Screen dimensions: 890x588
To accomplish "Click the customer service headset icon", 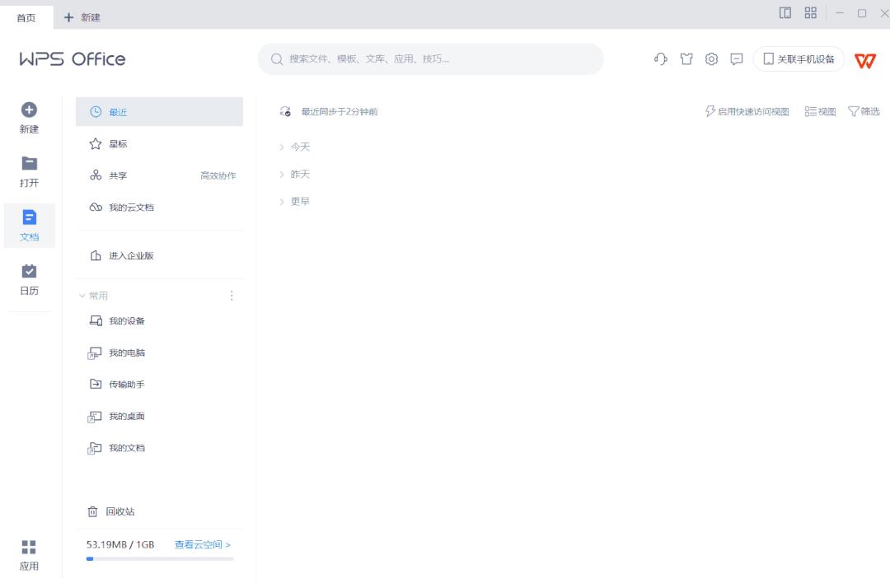I will coord(661,59).
